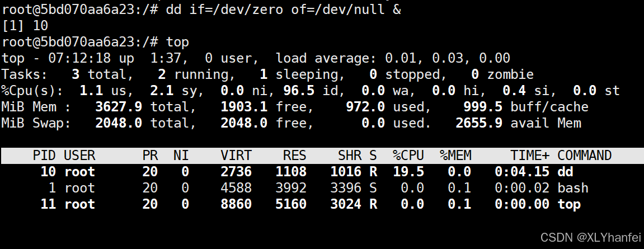Click the bash command name in process list
The image size is (644, 249).
(x=573, y=188)
